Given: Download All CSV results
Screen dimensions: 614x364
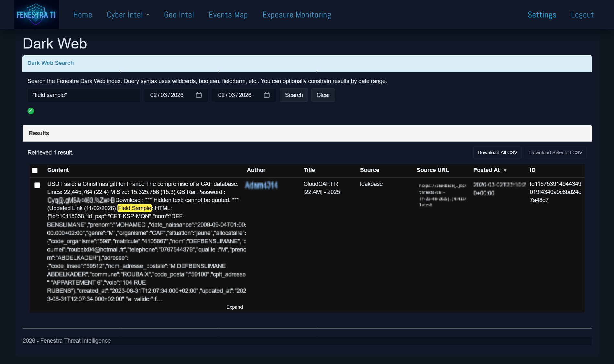Looking at the screenshot, I should point(498,153).
